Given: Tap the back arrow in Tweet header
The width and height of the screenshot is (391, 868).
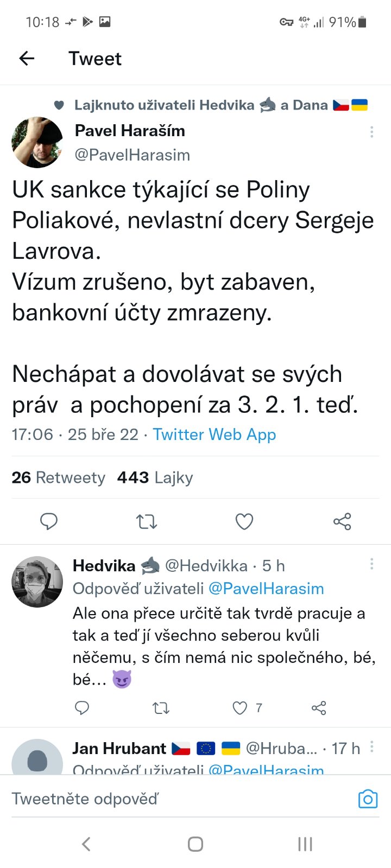Looking at the screenshot, I should [x=27, y=59].
